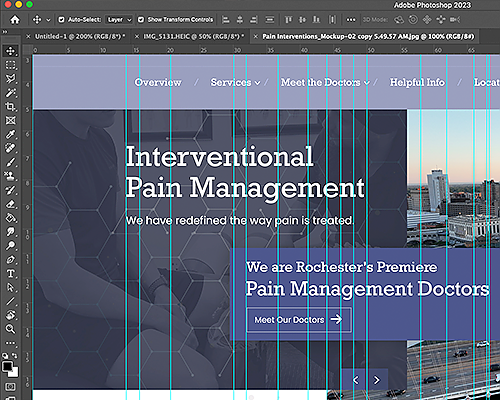Select the Magic Wand tool
The height and width of the screenshot is (400, 500).
click(11, 92)
